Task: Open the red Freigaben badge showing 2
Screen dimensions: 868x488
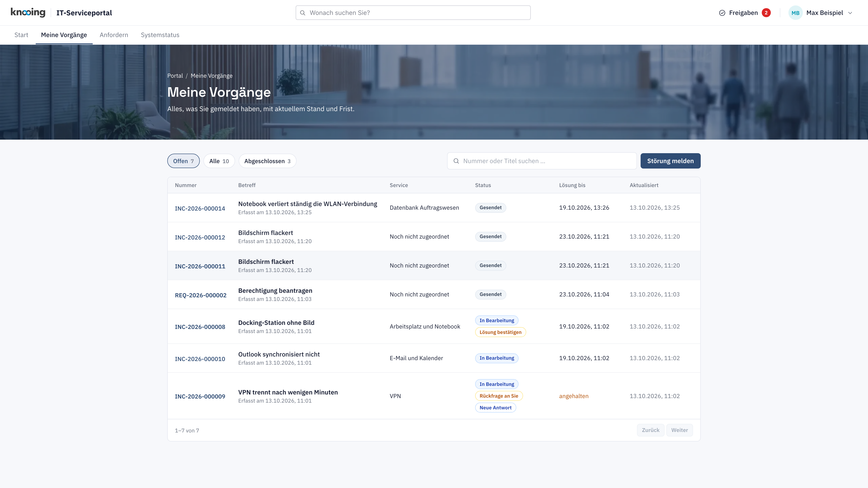Action: [766, 13]
